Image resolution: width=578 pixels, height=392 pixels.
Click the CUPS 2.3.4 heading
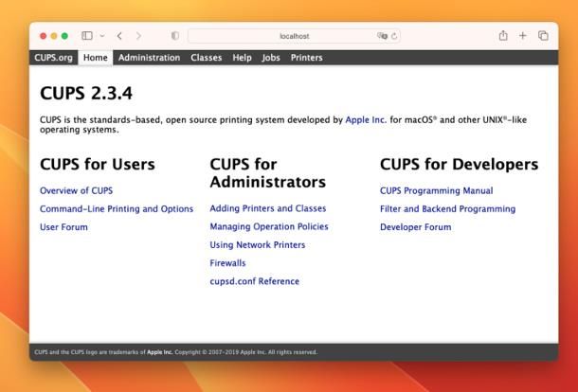click(86, 93)
